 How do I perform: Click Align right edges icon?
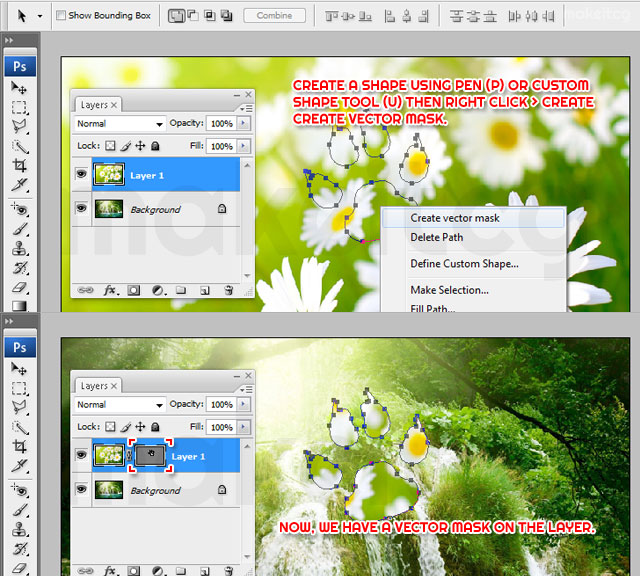click(x=424, y=16)
